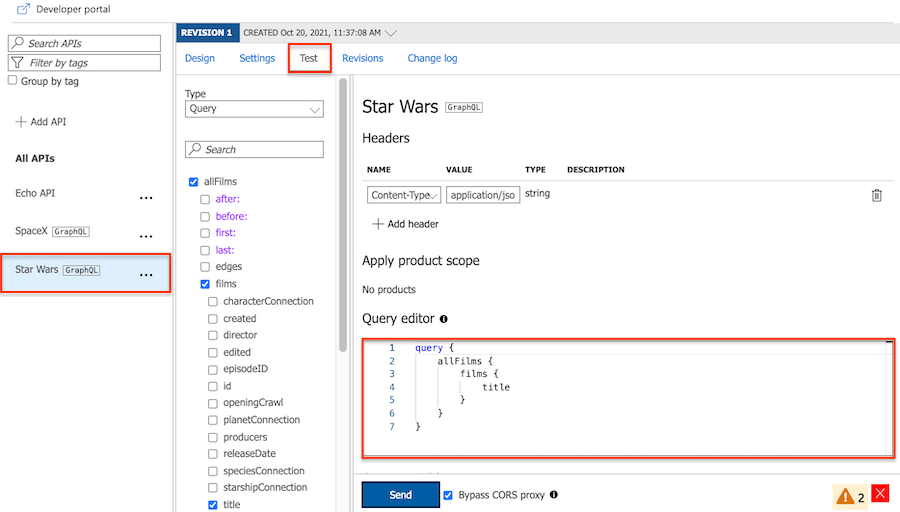Select Echo API in the list
This screenshot has width=900, height=512.
(35, 193)
